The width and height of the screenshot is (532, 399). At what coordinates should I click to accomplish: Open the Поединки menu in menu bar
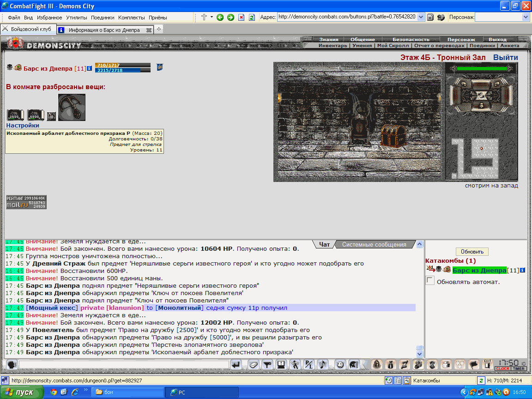[x=103, y=18]
